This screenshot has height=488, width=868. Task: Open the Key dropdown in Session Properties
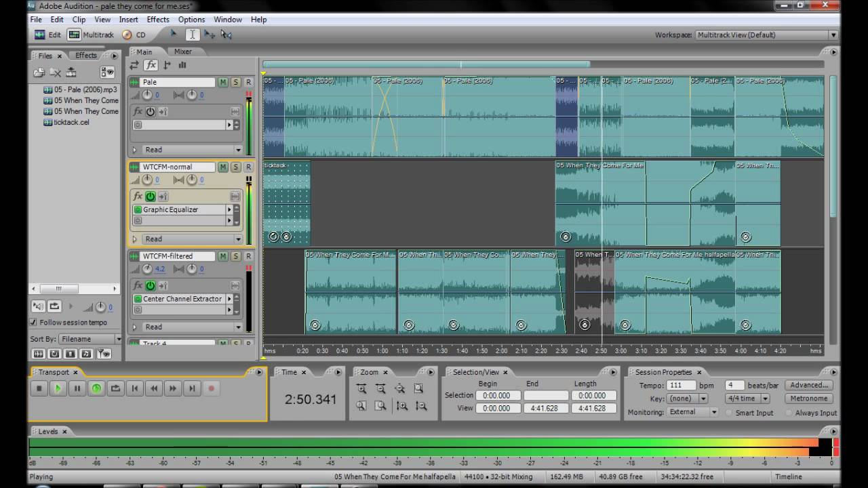coord(688,399)
